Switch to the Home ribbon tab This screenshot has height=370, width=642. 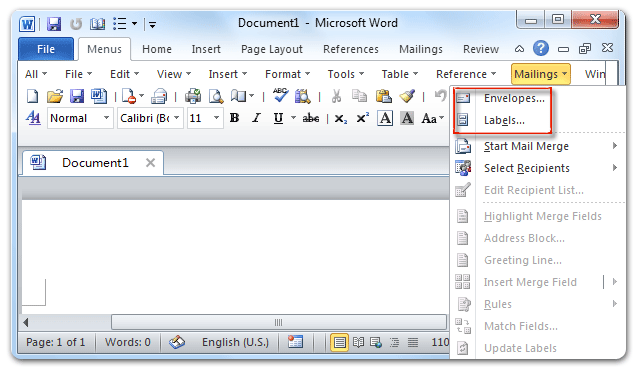click(x=157, y=49)
